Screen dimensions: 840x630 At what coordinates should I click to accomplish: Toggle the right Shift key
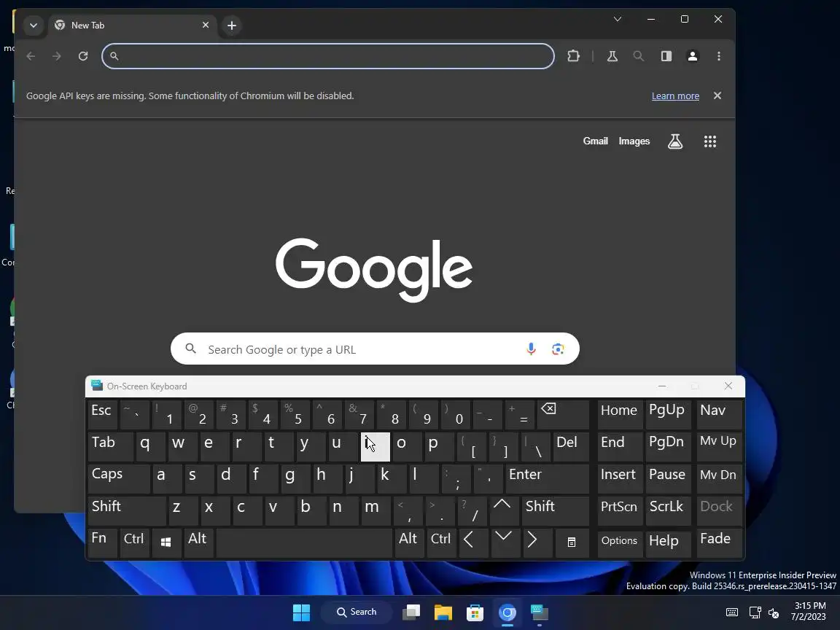pyautogui.click(x=555, y=510)
